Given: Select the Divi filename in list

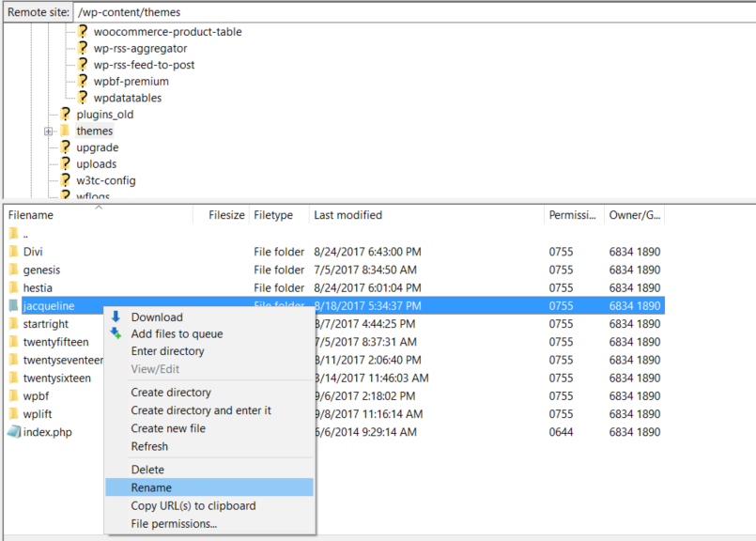Looking at the screenshot, I should point(33,252).
